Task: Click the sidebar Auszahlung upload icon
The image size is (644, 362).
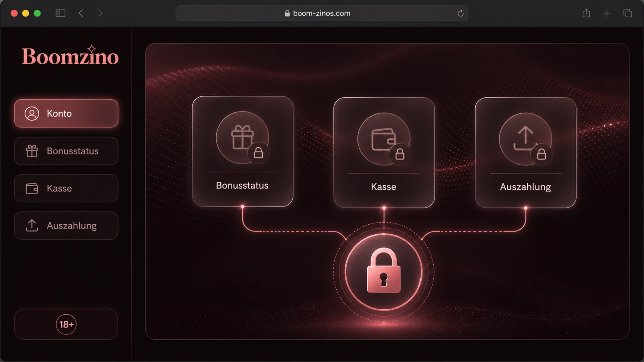Action: (32, 225)
